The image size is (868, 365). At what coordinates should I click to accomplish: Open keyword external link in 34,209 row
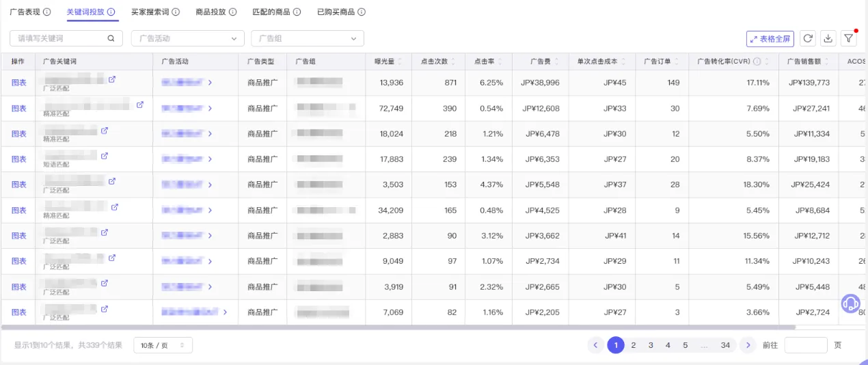pos(115,206)
